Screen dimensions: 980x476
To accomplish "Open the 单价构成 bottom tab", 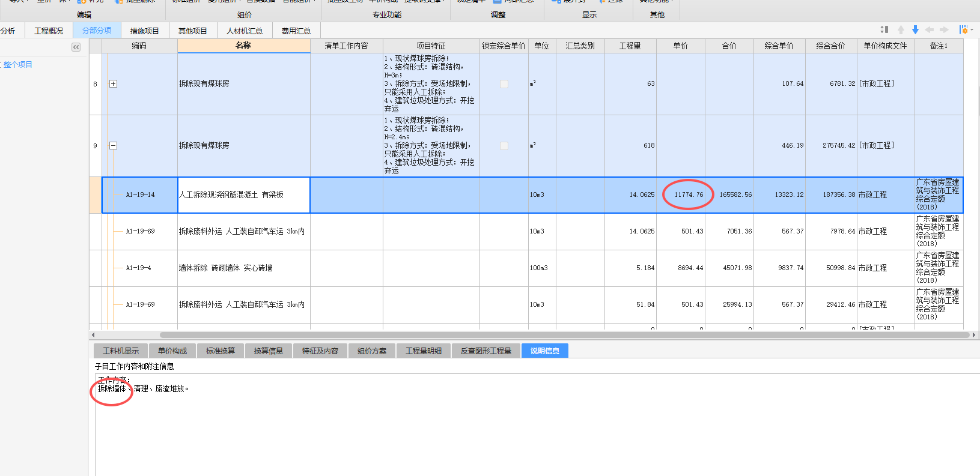I will [x=172, y=351].
